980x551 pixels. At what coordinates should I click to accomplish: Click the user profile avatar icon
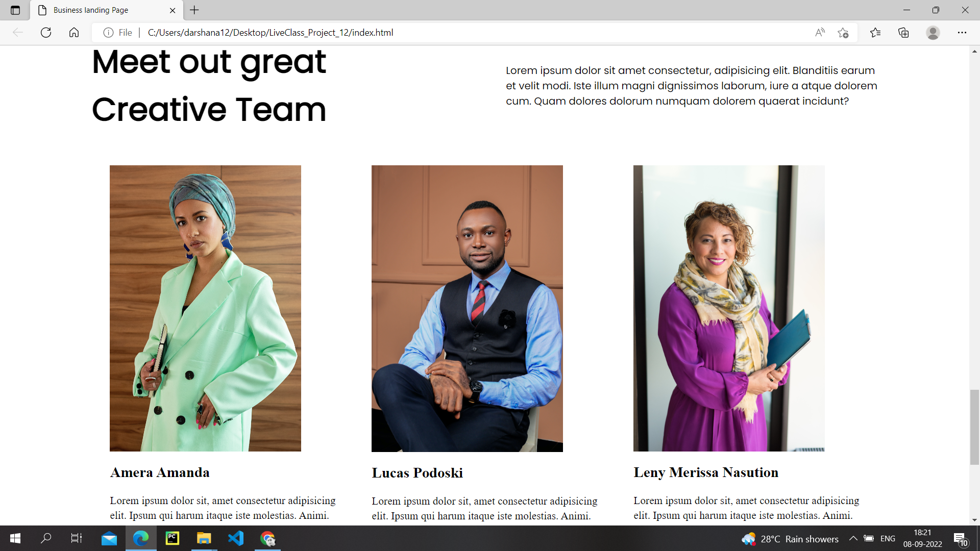tap(933, 33)
